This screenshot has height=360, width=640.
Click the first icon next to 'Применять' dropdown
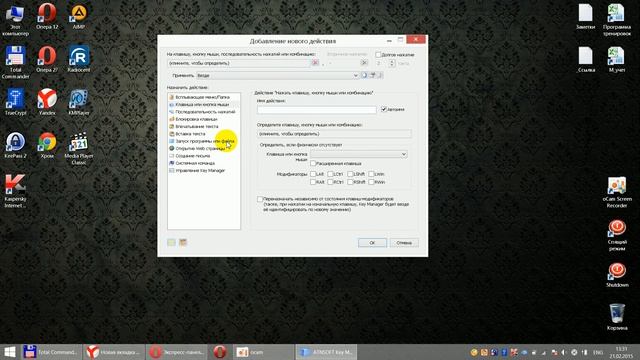pyautogui.click(x=364, y=75)
